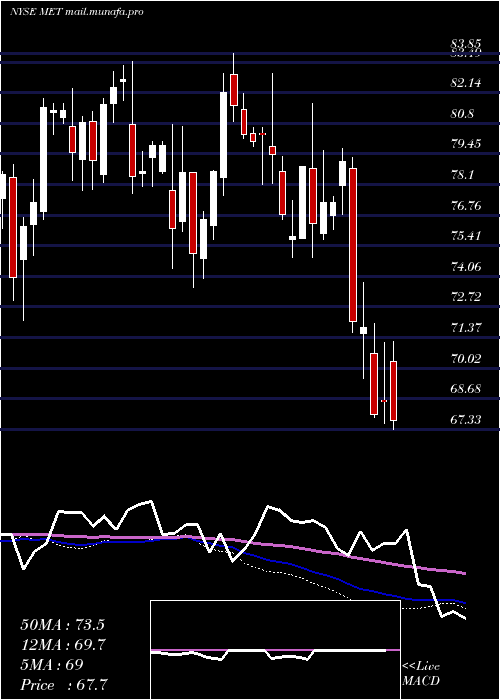The height and width of the screenshot is (700, 500).
Task: Click the tall red candlestick dropping from 78 to 72
Action: click(353, 245)
